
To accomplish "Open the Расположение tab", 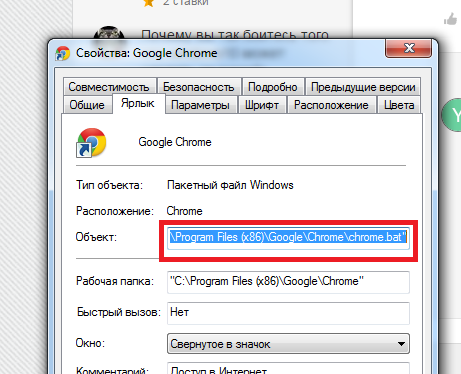I will pyautogui.click(x=331, y=105).
